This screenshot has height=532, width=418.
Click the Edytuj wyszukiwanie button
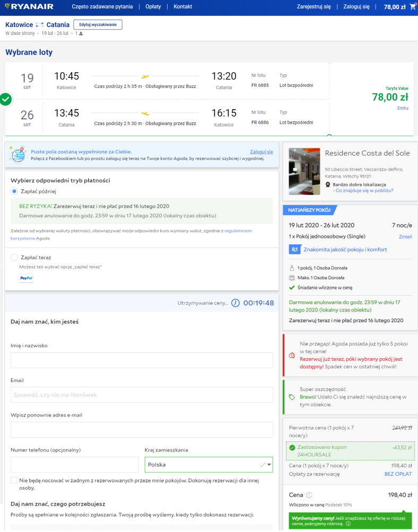pos(98,24)
